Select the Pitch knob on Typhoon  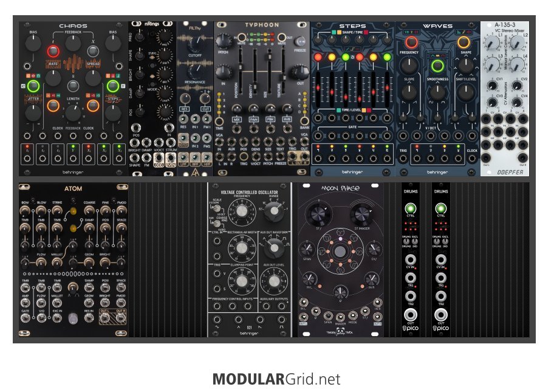pyautogui.click(x=223, y=41)
